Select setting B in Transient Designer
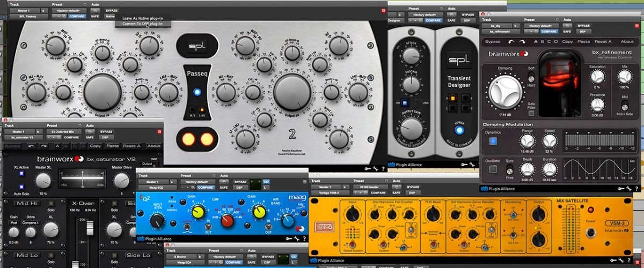The image size is (644, 268). pos(466,98)
